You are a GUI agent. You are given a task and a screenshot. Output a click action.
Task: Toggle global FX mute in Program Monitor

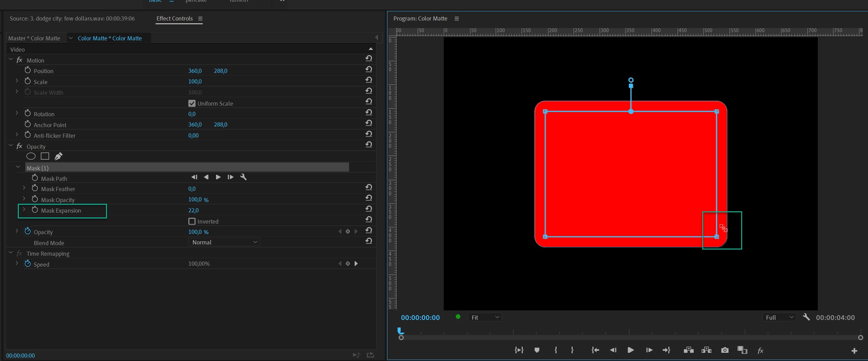tap(760, 350)
